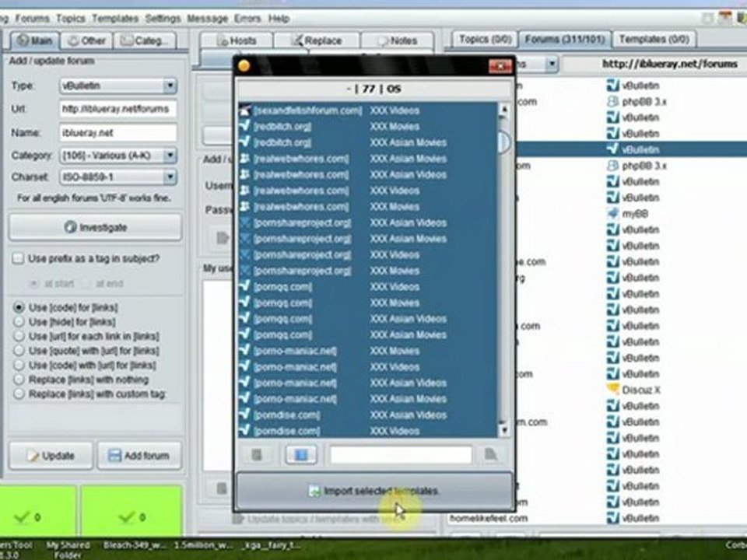Click the import dialog search field
The width and height of the screenshot is (747, 560).
coord(401,455)
